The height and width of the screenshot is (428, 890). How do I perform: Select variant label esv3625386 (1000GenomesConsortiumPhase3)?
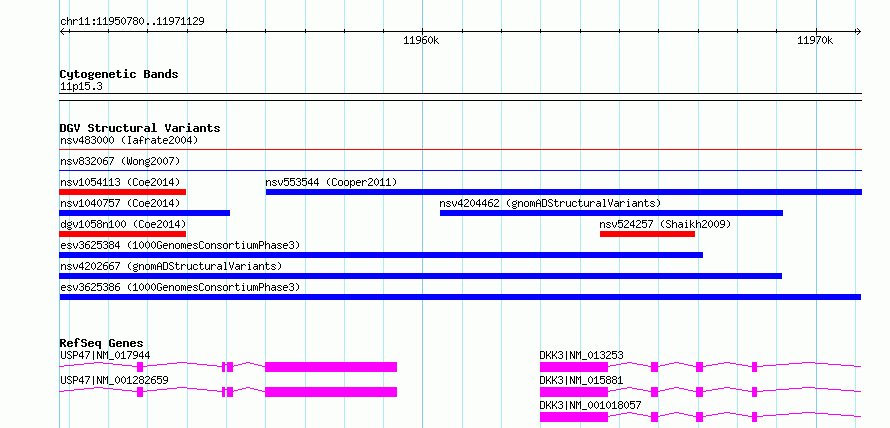click(179, 288)
